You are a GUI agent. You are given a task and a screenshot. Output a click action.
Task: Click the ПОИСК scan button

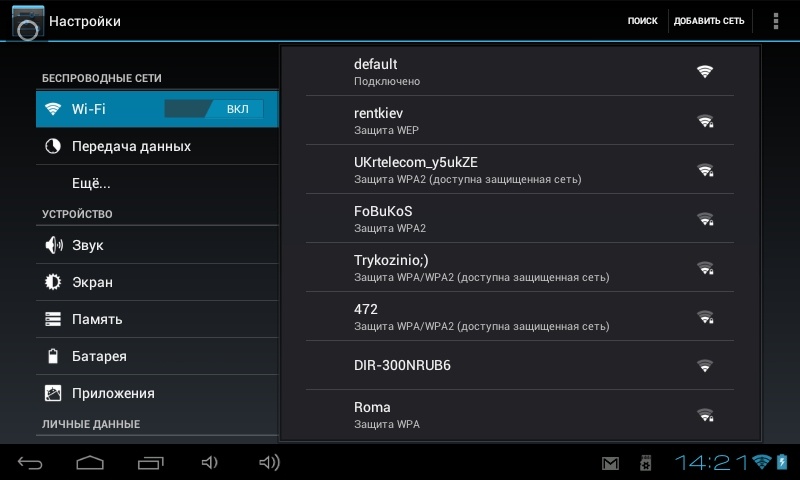click(x=642, y=21)
